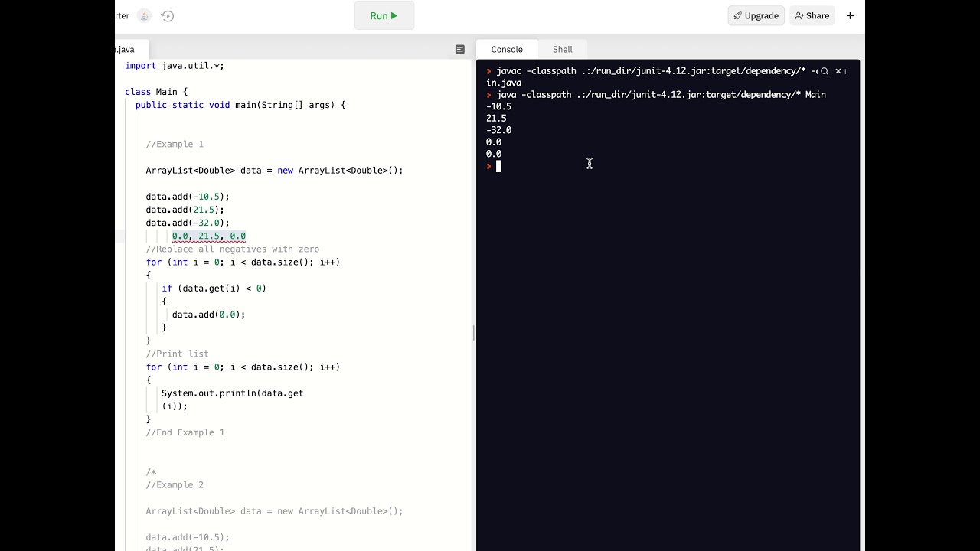Click the 'java -classpath ... Main' command line
The image size is (980, 551).
(656, 95)
